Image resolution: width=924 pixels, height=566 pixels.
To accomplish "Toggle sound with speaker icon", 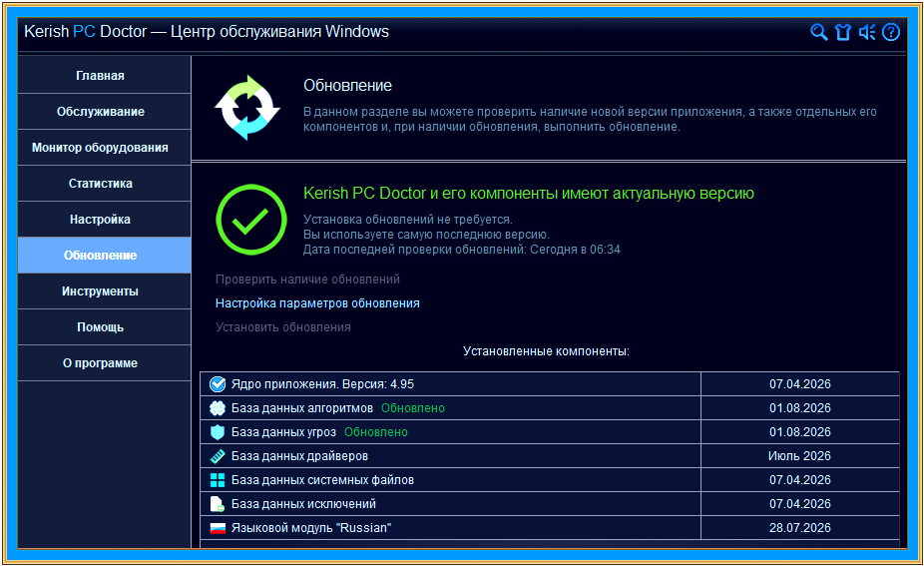I will (x=867, y=32).
